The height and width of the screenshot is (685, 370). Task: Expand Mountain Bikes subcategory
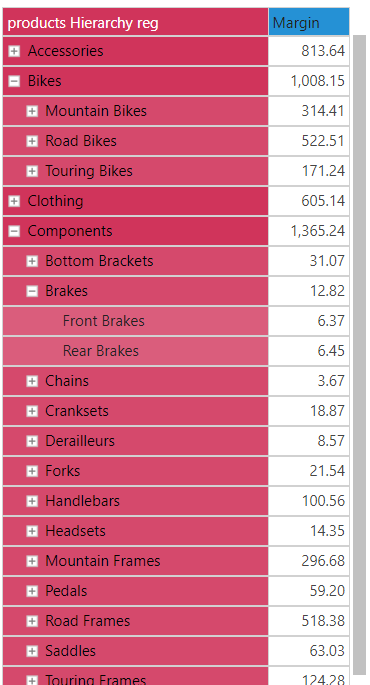pyautogui.click(x=32, y=111)
